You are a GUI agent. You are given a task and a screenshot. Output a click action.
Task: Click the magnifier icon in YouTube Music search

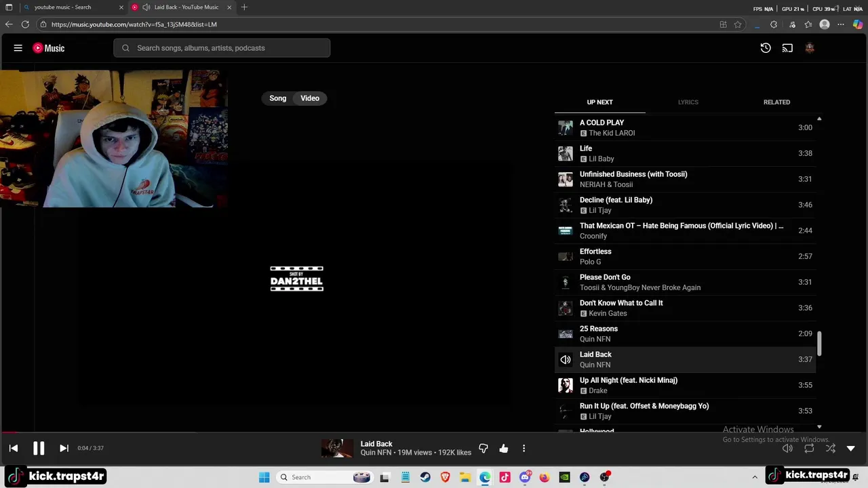click(125, 48)
